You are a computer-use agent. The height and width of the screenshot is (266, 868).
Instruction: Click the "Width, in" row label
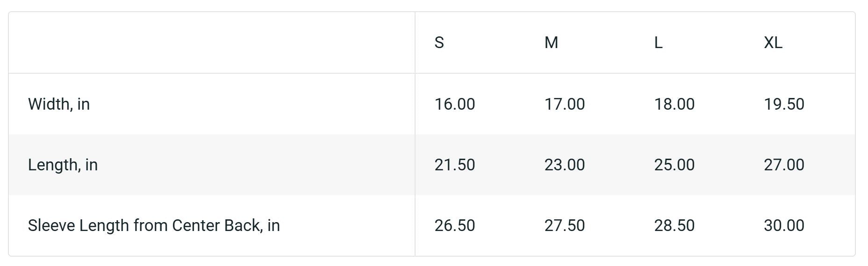point(59,104)
